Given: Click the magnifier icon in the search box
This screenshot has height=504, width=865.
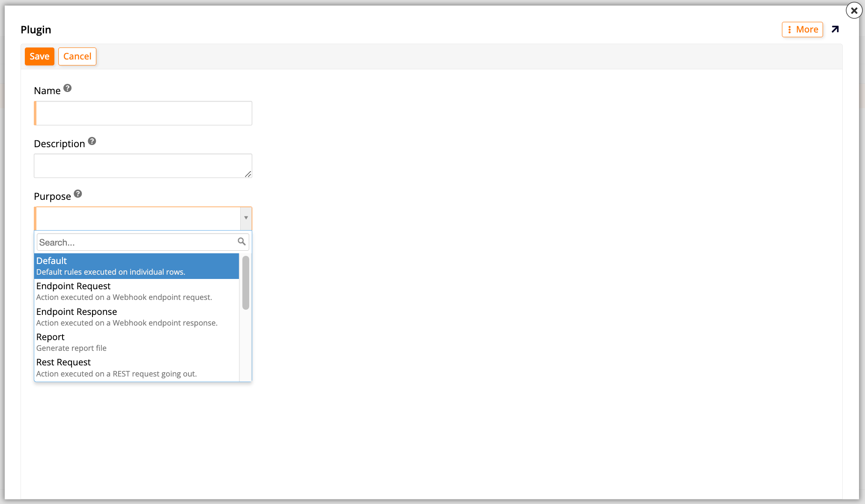Looking at the screenshot, I should (242, 242).
